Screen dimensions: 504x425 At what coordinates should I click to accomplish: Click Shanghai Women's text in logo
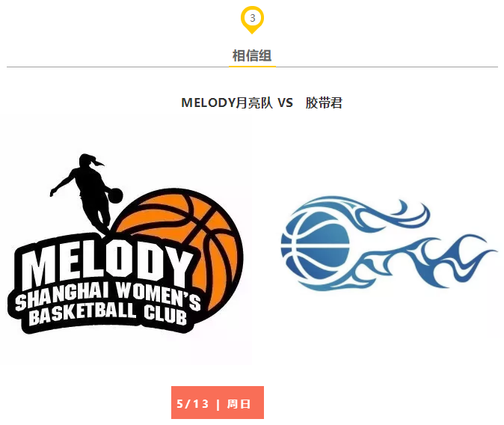coord(108,296)
